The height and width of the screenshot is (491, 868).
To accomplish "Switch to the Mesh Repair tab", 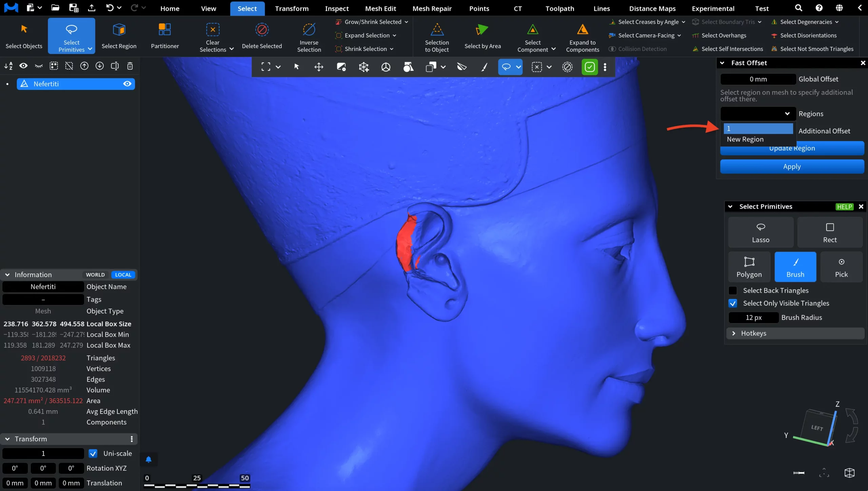I will click(x=432, y=8).
